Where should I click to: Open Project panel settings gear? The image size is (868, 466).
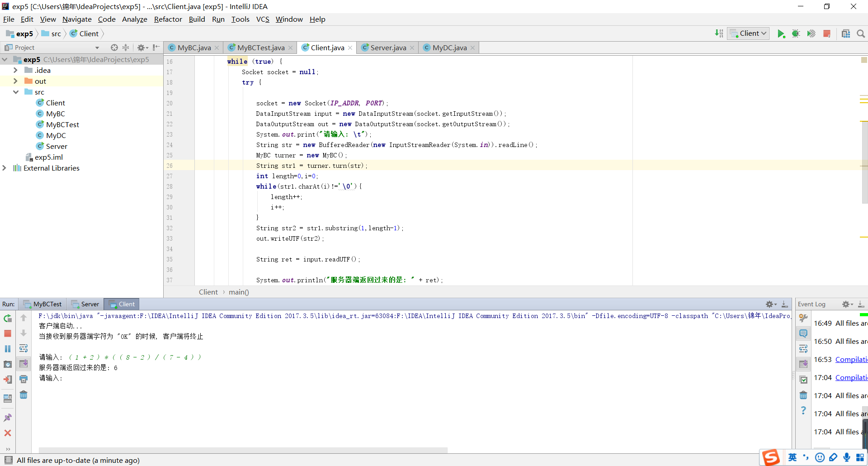click(x=142, y=48)
